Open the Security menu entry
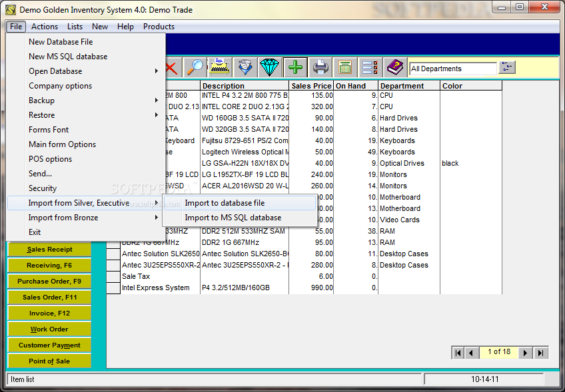The image size is (565, 392). [86, 188]
